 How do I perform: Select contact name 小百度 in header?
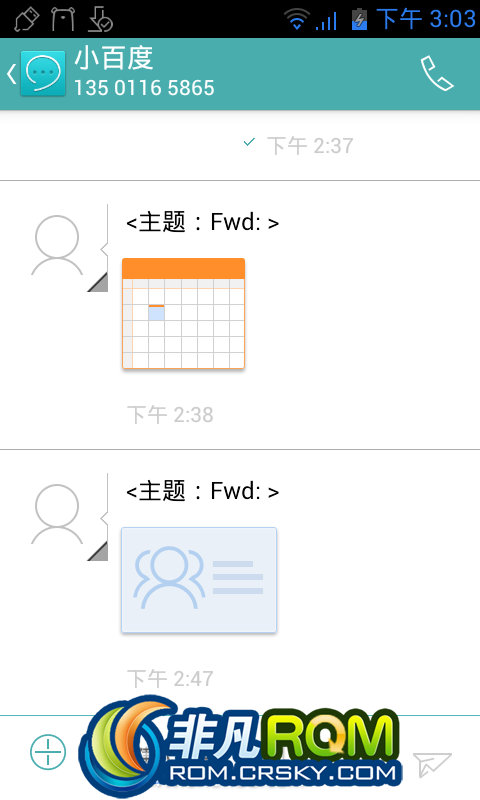(114, 58)
